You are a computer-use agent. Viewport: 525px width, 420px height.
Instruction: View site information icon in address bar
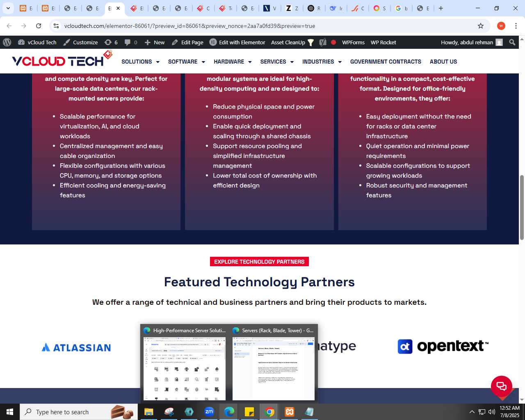tap(56, 26)
